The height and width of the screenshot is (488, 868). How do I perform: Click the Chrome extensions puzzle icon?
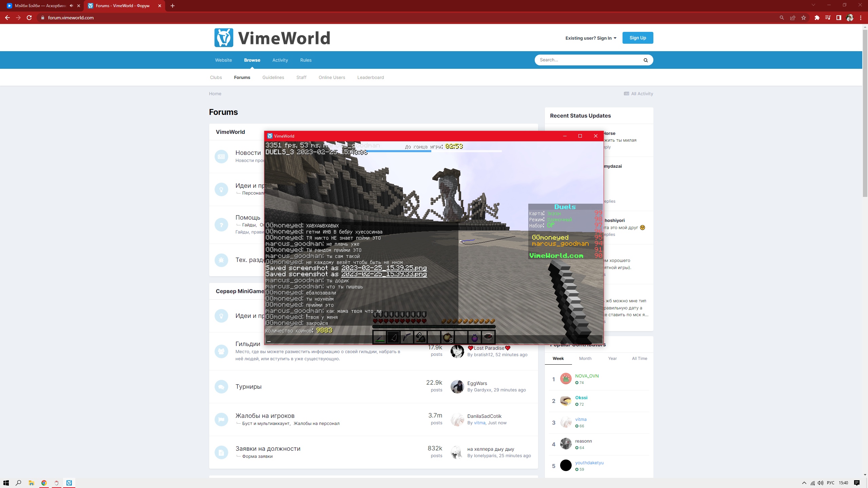(x=817, y=18)
